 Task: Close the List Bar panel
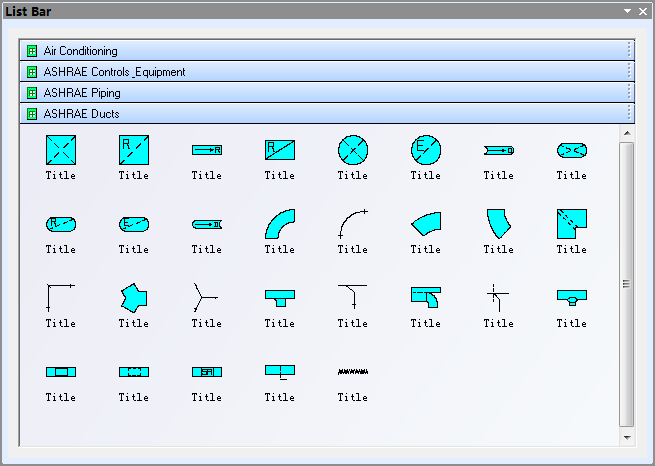pos(642,11)
